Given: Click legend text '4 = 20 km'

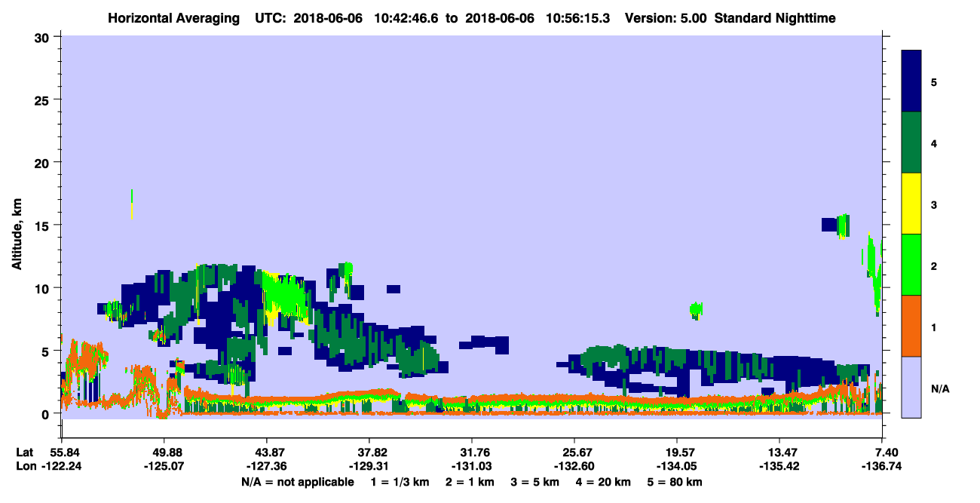Looking at the screenshot, I should pyautogui.click(x=605, y=482).
